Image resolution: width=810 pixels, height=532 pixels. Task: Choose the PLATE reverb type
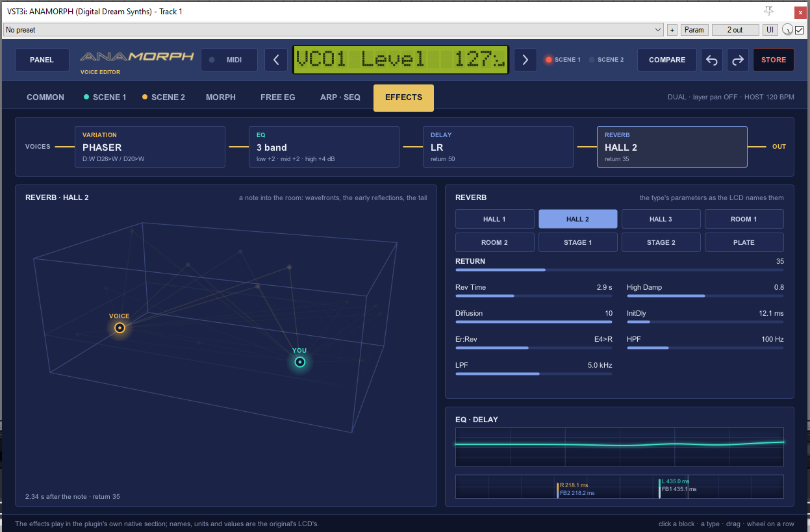(x=744, y=242)
